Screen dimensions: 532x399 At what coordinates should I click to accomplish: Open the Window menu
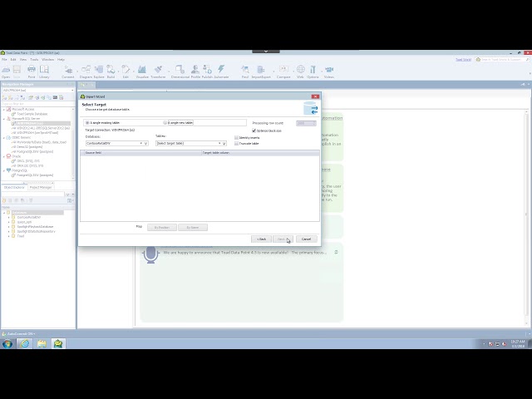(48, 59)
